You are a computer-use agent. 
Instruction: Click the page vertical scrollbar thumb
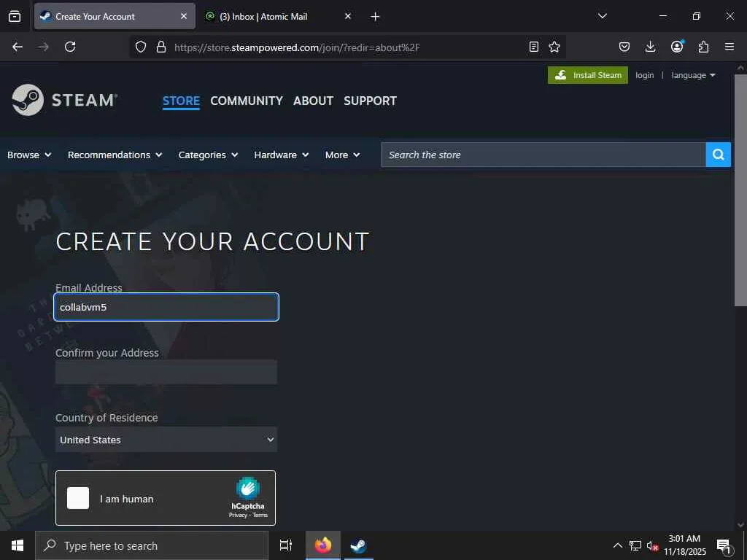740,190
